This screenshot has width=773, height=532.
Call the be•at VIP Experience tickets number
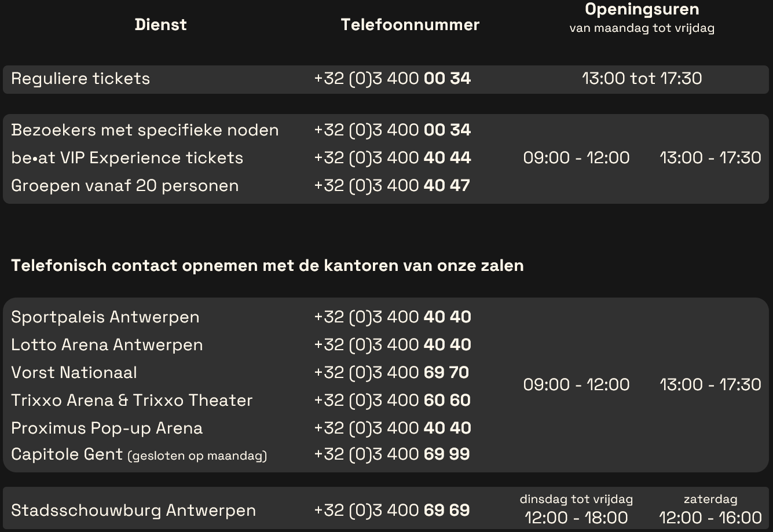pyautogui.click(x=392, y=158)
